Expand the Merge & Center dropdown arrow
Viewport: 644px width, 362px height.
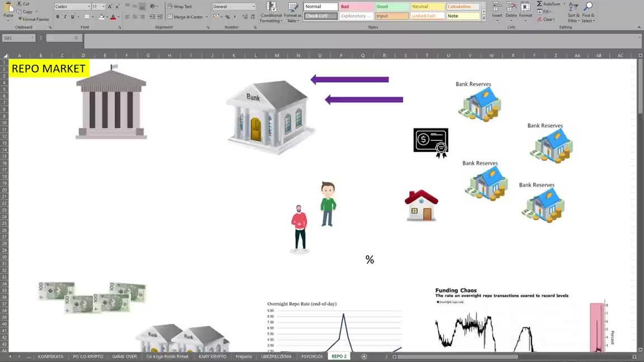click(x=206, y=17)
